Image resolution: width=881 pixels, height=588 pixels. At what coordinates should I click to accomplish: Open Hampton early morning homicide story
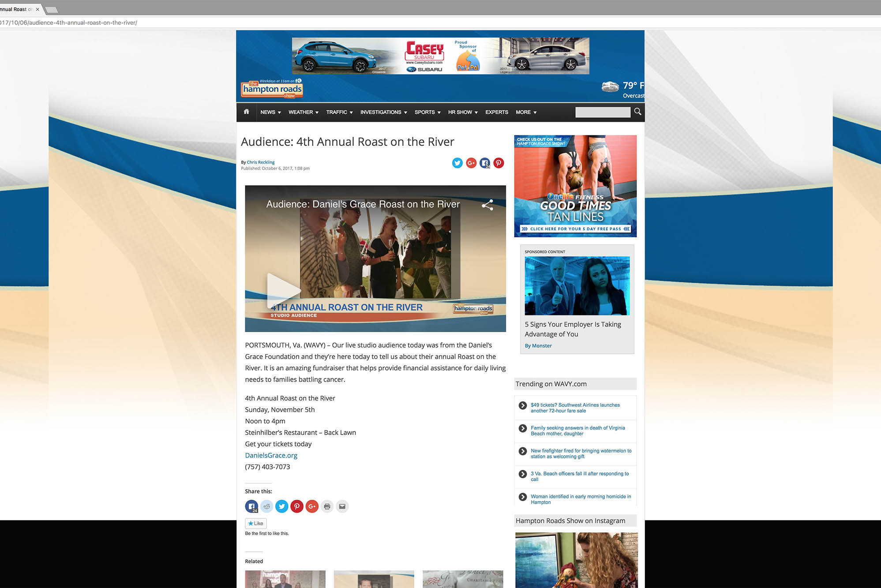[581, 499]
